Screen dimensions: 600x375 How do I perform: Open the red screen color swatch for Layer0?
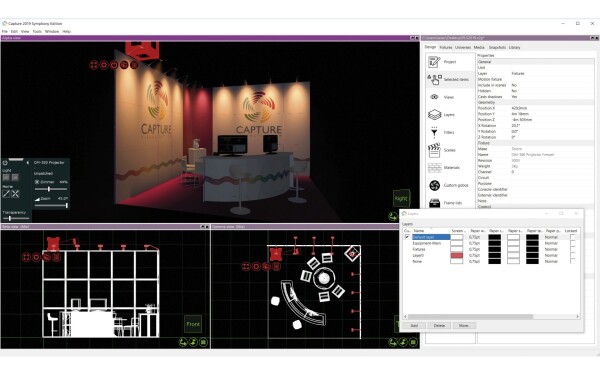click(x=457, y=255)
